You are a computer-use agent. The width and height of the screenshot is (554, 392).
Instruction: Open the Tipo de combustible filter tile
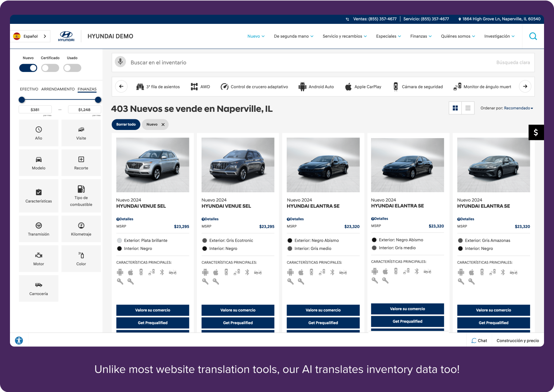coord(81,196)
